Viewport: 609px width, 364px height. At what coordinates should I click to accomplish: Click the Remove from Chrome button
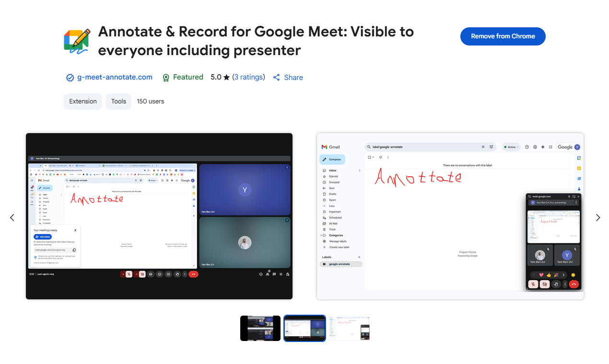pos(503,36)
